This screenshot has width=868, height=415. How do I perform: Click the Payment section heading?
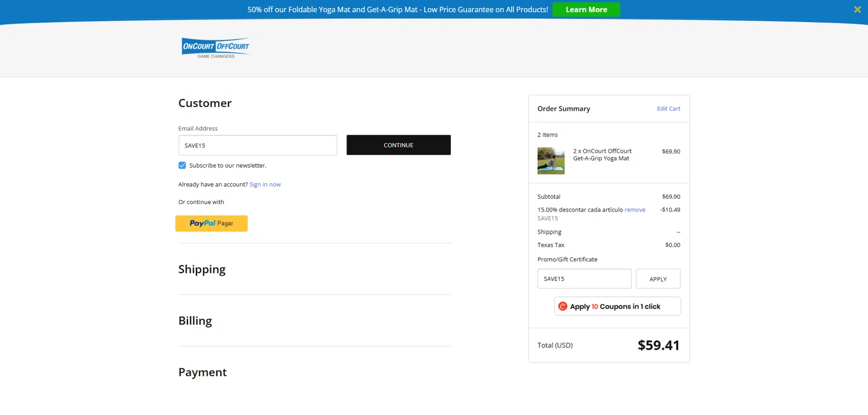(203, 372)
